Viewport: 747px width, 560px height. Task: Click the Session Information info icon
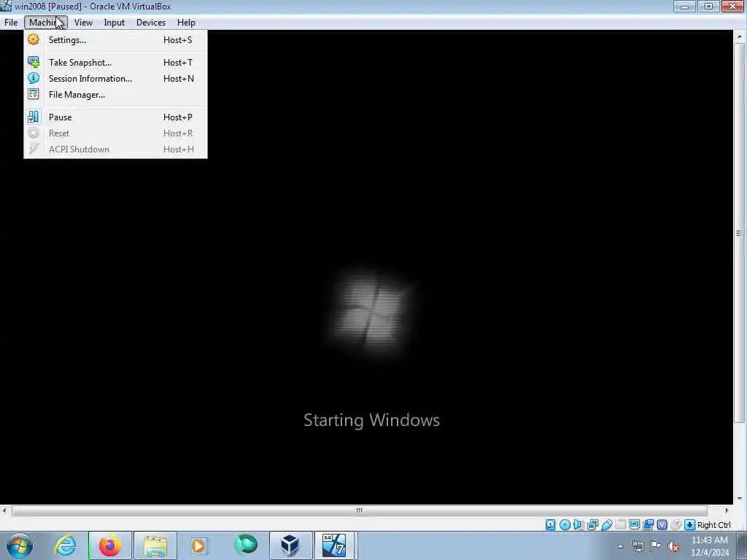(x=34, y=78)
